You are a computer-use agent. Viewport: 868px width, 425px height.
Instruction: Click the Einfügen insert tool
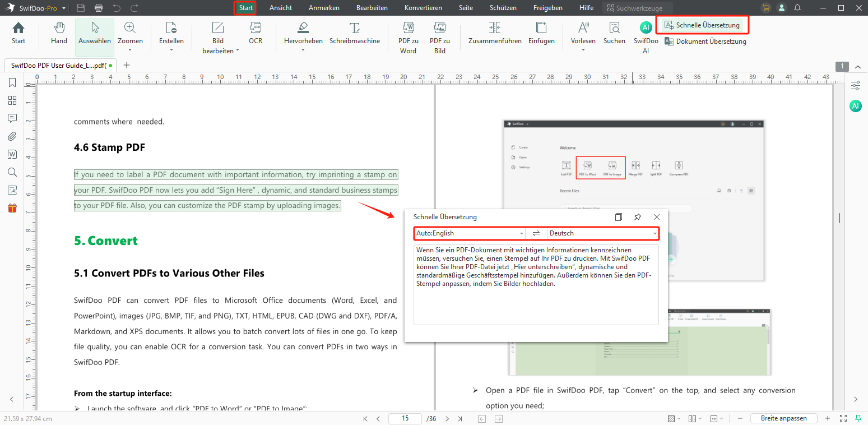[541, 33]
